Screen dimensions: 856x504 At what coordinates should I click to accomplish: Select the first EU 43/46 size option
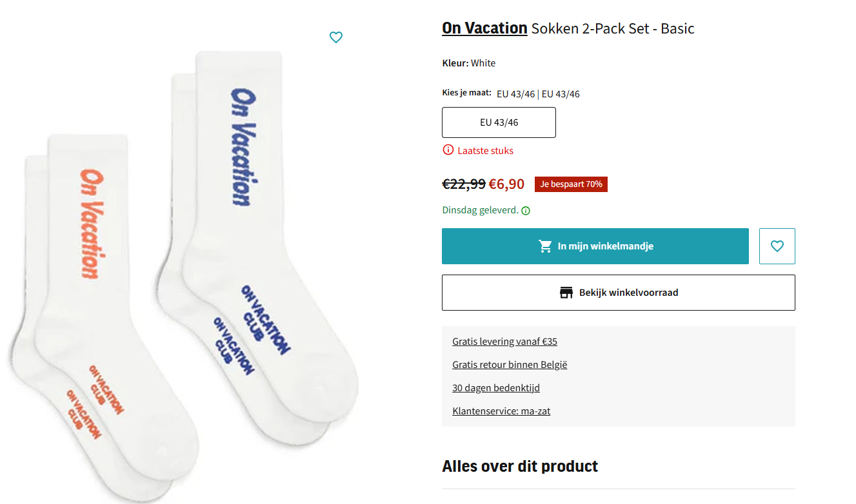point(516,93)
